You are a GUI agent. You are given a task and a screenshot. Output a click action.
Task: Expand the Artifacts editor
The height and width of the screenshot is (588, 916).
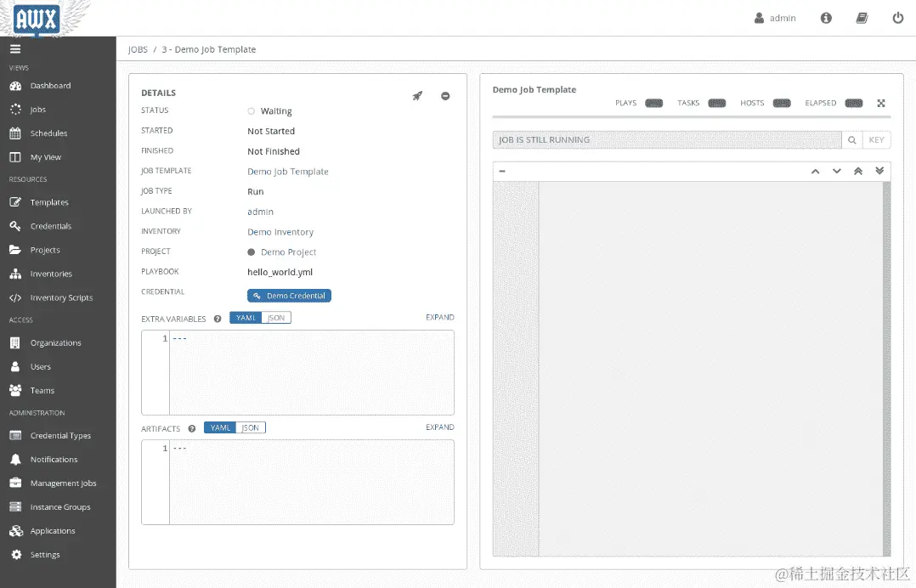[440, 427]
